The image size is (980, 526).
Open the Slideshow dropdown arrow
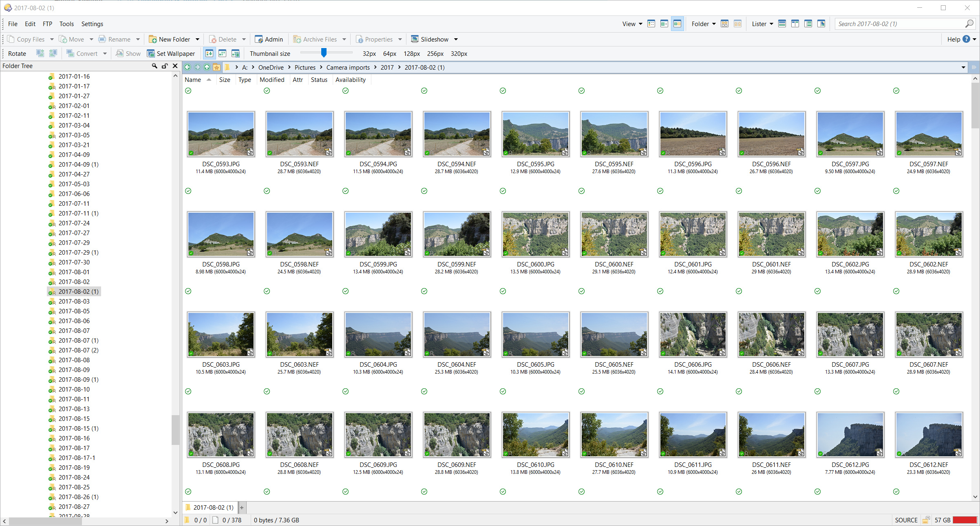[456, 40]
